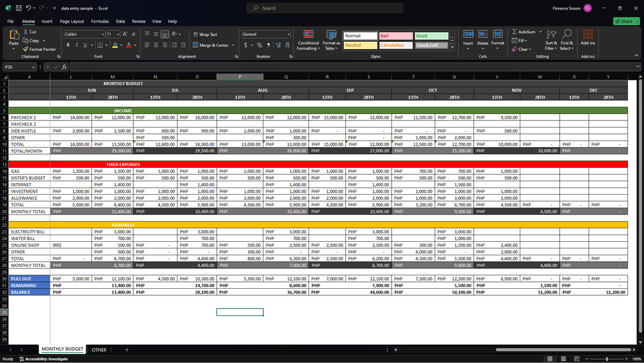This screenshot has height=363, width=644.
Task: Click the Save icon in title bar
Action: [19, 8]
